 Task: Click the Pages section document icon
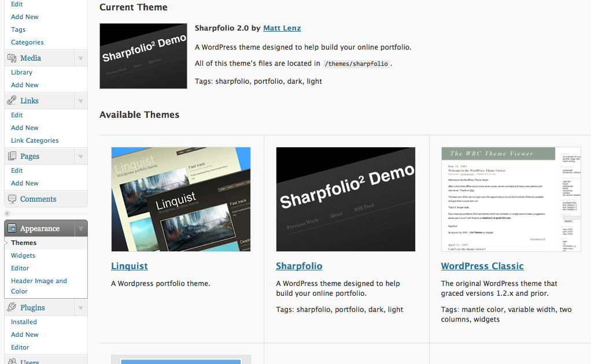click(12, 156)
